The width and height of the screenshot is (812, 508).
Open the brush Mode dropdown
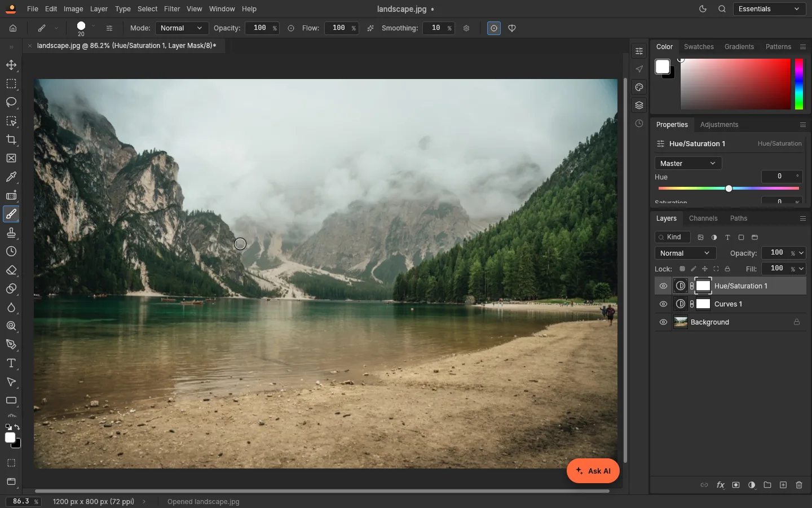point(182,28)
